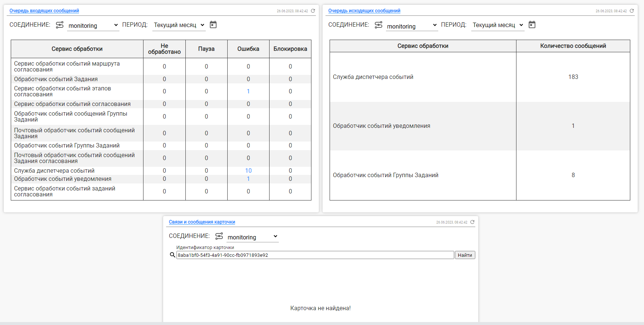644x325 pixels.
Task: Click the 'Не обработано' column header
Action: click(164, 49)
